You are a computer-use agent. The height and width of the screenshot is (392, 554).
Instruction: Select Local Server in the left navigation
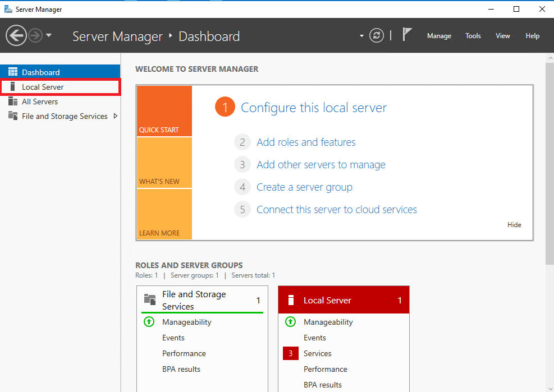[60, 87]
